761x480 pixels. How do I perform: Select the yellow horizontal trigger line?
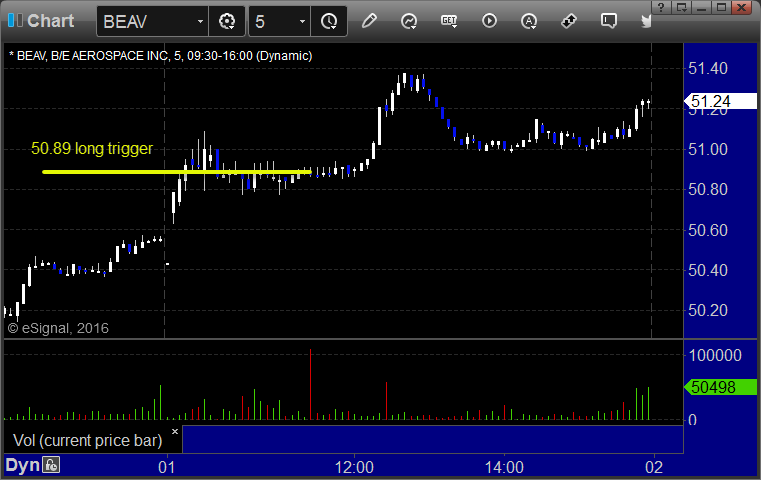pos(177,171)
